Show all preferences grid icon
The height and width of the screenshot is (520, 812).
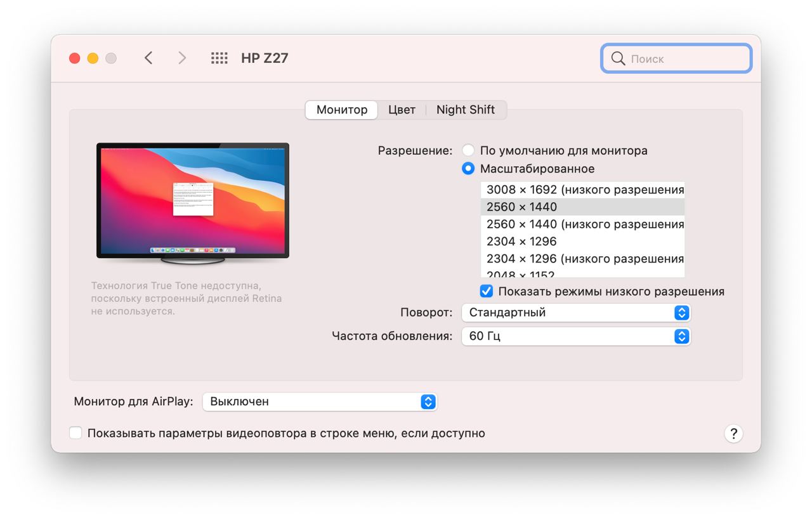[219, 58]
